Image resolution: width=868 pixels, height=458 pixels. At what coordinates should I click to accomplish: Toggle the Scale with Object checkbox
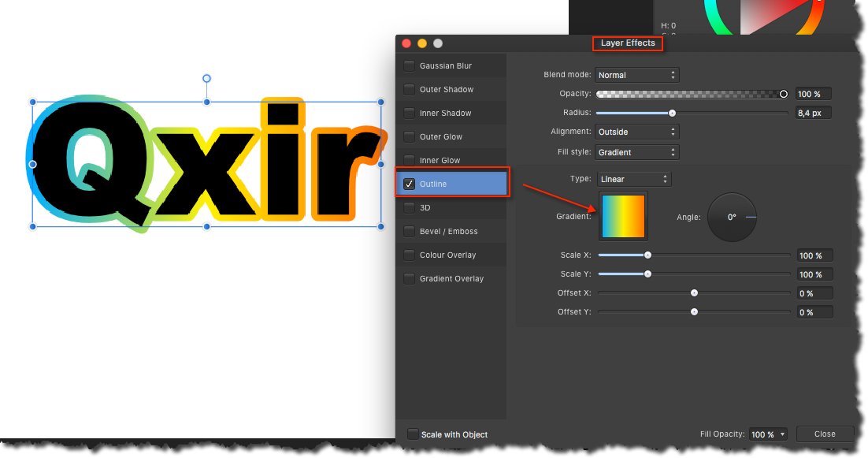click(x=412, y=434)
